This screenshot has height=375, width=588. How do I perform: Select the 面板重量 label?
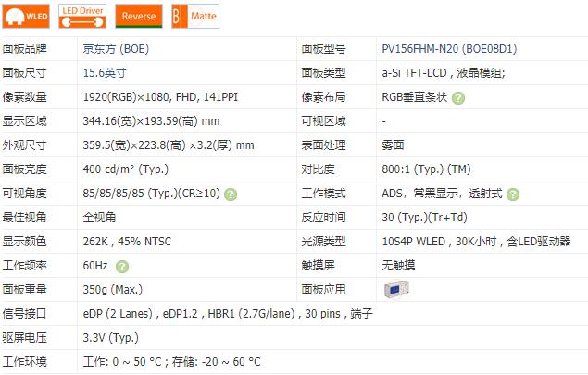click(x=24, y=290)
